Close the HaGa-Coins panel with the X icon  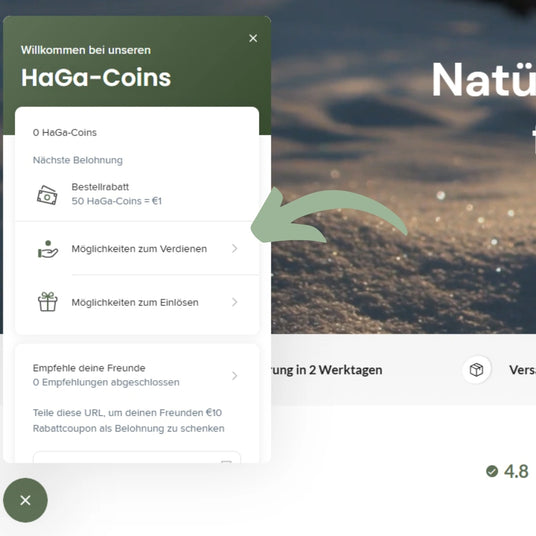click(253, 38)
